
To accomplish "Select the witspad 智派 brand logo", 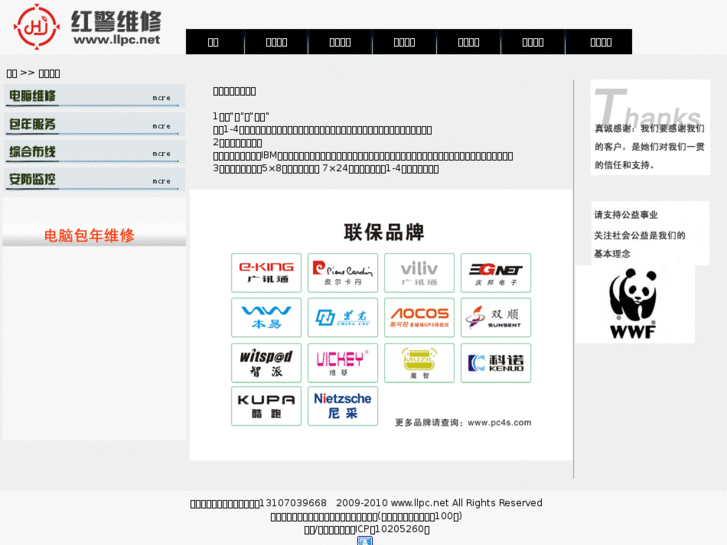I will pos(266,363).
